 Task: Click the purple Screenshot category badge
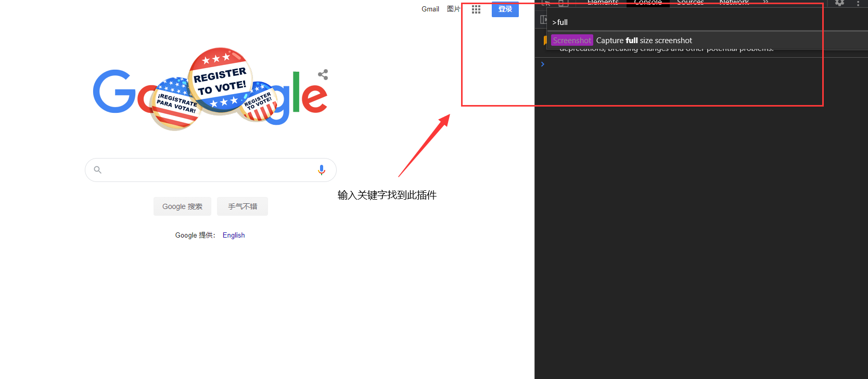click(572, 41)
